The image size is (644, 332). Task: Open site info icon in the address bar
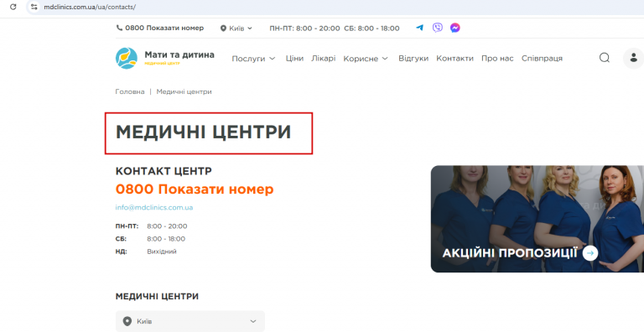[x=34, y=7]
